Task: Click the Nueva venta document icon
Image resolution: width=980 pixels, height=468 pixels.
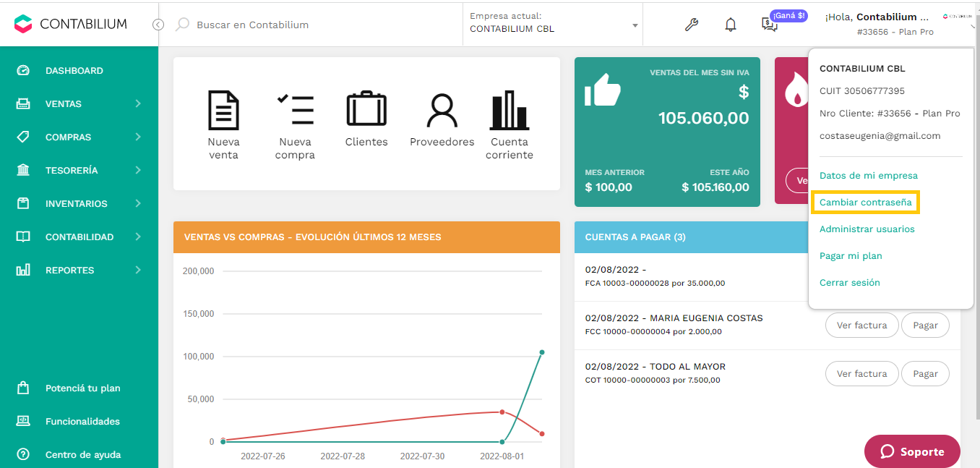Action: 223,110
